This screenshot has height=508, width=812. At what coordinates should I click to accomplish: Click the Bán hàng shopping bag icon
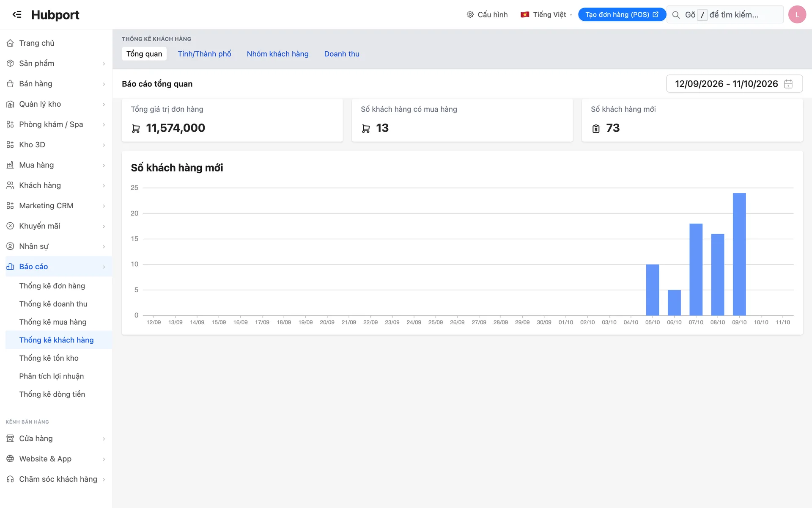pyautogui.click(x=10, y=84)
